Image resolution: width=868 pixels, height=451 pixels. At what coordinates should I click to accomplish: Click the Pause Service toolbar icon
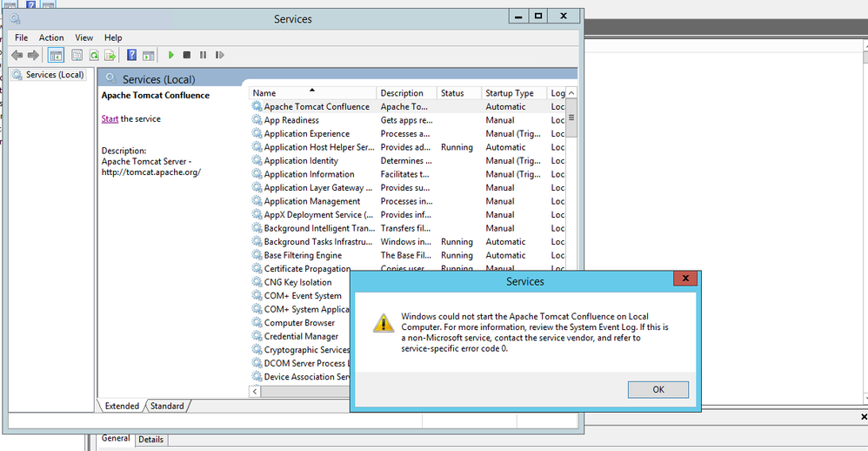coord(204,55)
